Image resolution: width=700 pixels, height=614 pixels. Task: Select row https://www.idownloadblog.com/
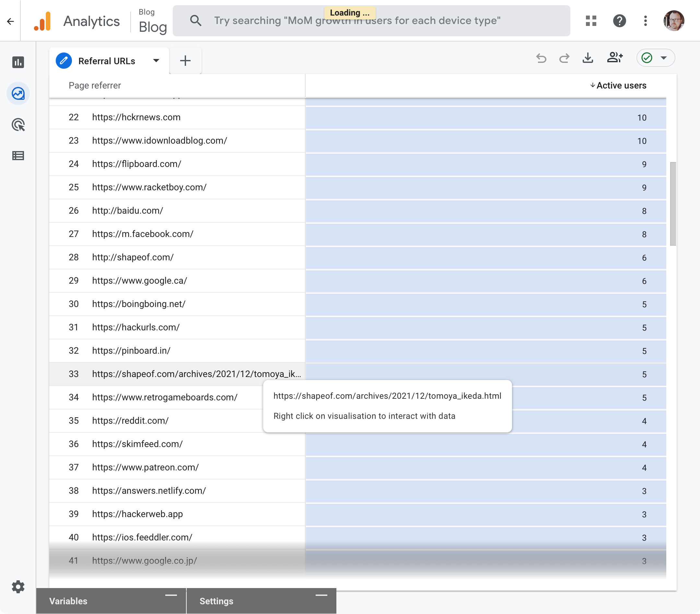coord(357,140)
